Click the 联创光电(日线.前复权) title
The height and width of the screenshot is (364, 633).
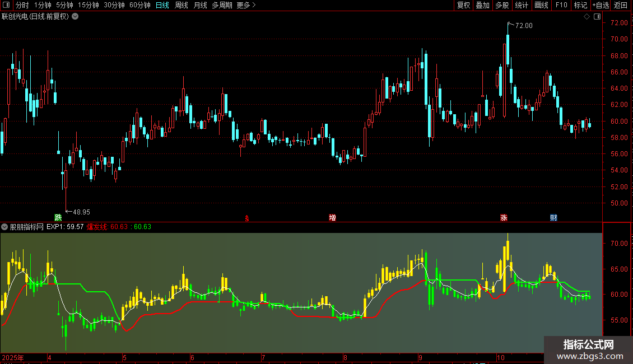pyautogui.click(x=35, y=17)
